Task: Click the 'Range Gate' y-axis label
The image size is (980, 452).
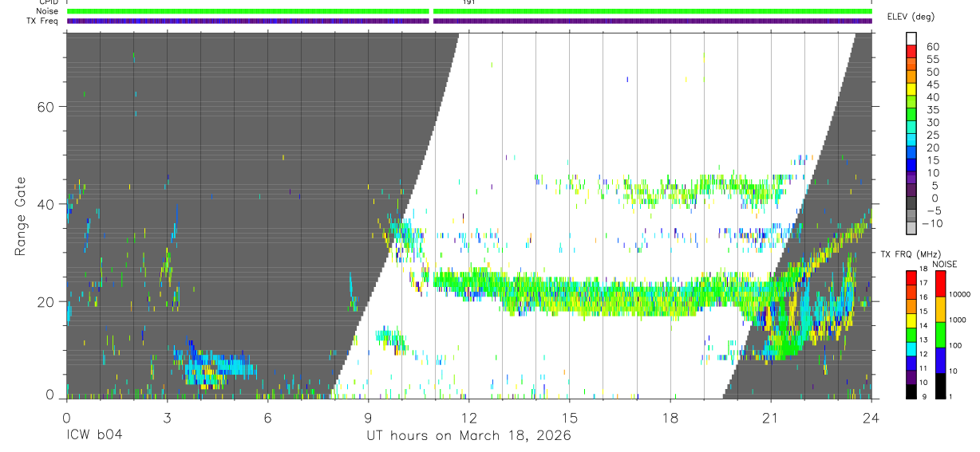Action: pyautogui.click(x=22, y=216)
